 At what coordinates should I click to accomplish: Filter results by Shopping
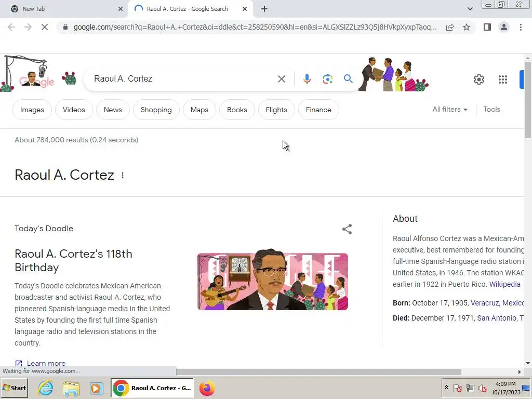pos(156,110)
